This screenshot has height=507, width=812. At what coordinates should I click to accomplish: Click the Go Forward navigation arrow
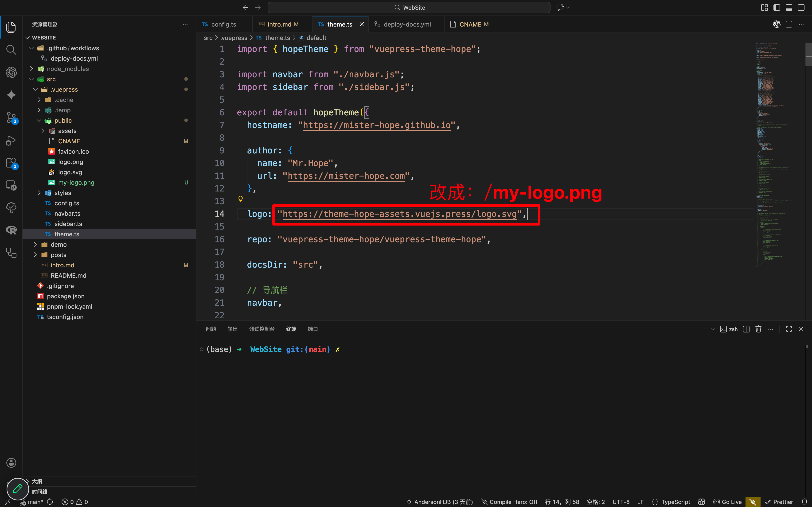coord(258,7)
